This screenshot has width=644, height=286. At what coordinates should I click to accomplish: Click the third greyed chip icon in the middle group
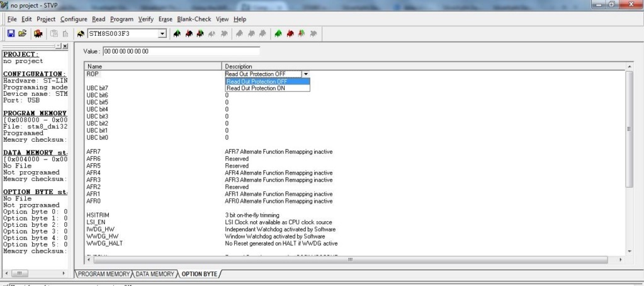(x=263, y=33)
